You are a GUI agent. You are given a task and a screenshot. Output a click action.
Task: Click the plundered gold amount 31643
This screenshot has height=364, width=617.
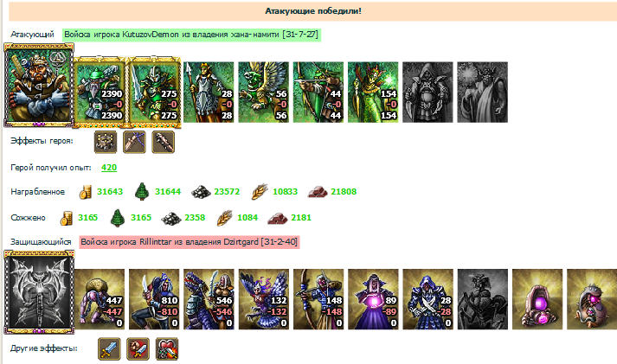tap(110, 192)
